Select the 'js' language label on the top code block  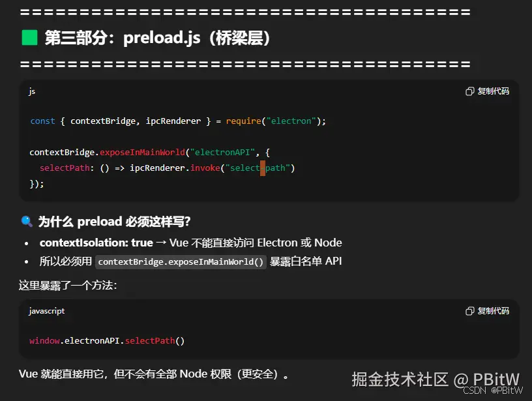click(31, 92)
